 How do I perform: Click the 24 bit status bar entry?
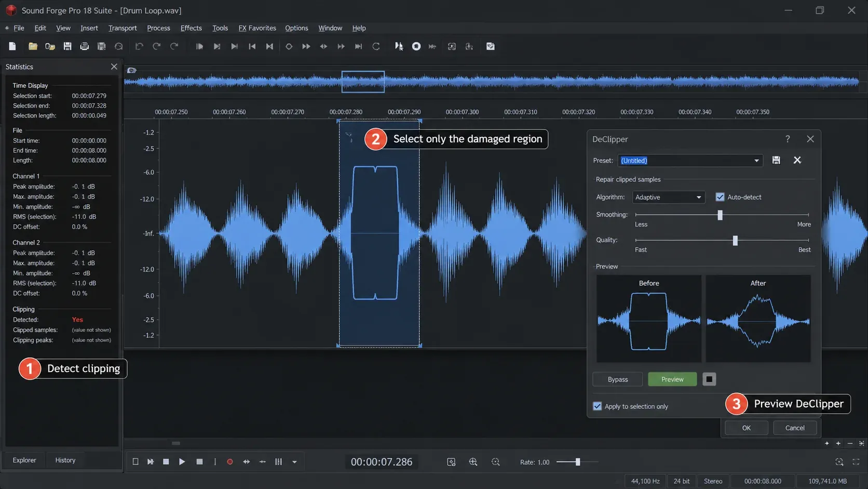(682, 481)
